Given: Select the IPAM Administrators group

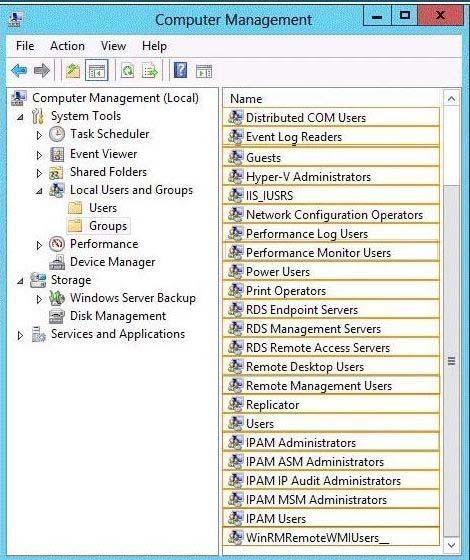Looking at the screenshot, I should click(x=331, y=442).
